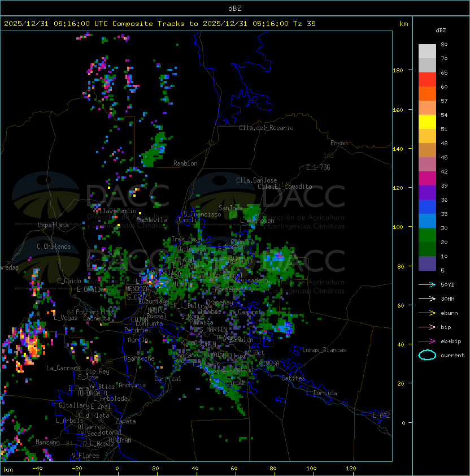Click the 'Encon' place label
The image size is (470, 476).
339,143
